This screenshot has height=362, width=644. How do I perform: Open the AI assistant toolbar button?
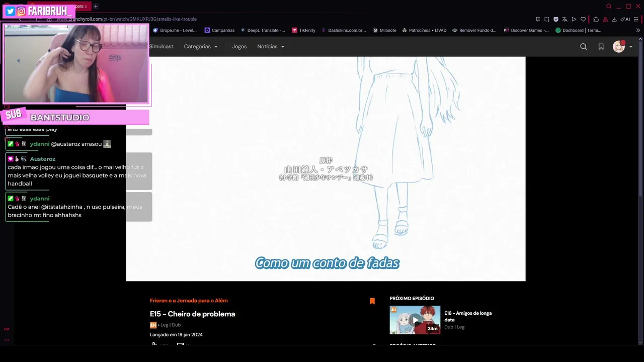click(x=625, y=19)
